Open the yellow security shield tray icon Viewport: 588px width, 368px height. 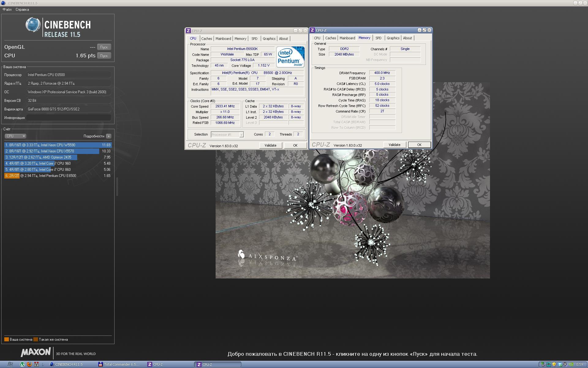tap(554, 364)
